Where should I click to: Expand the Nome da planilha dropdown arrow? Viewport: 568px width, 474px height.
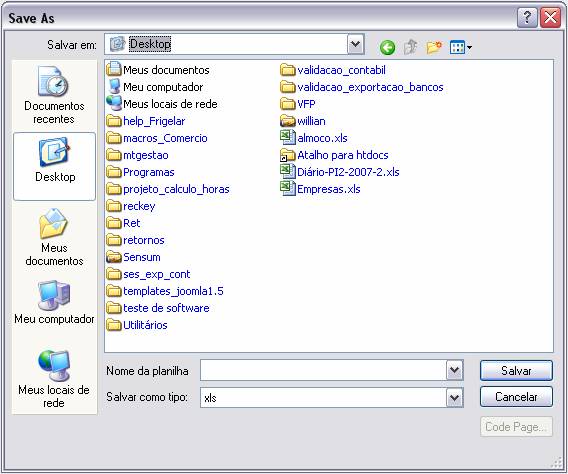click(x=455, y=370)
